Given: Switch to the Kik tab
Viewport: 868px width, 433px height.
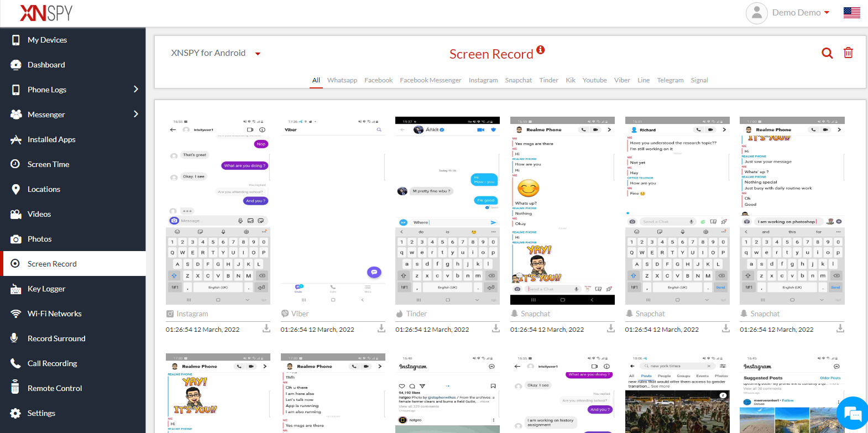Looking at the screenshot, I should point(571,80).
